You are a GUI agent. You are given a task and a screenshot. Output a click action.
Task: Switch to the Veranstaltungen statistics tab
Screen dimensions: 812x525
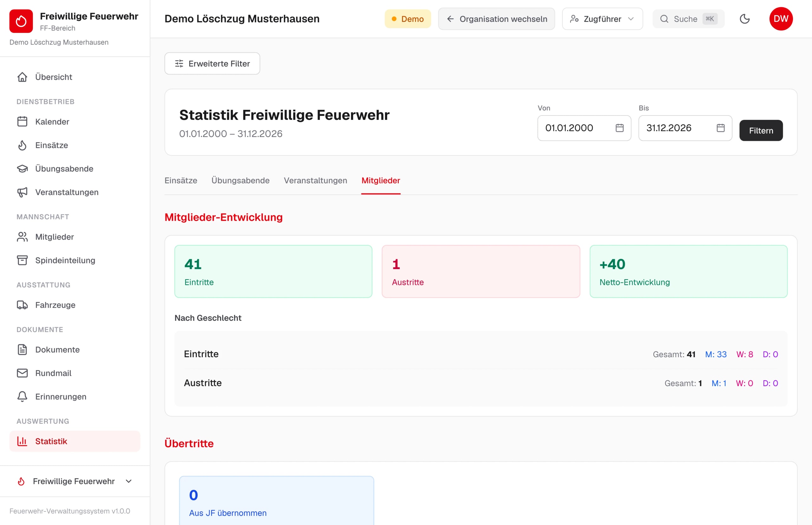click(x=315, y=181)
